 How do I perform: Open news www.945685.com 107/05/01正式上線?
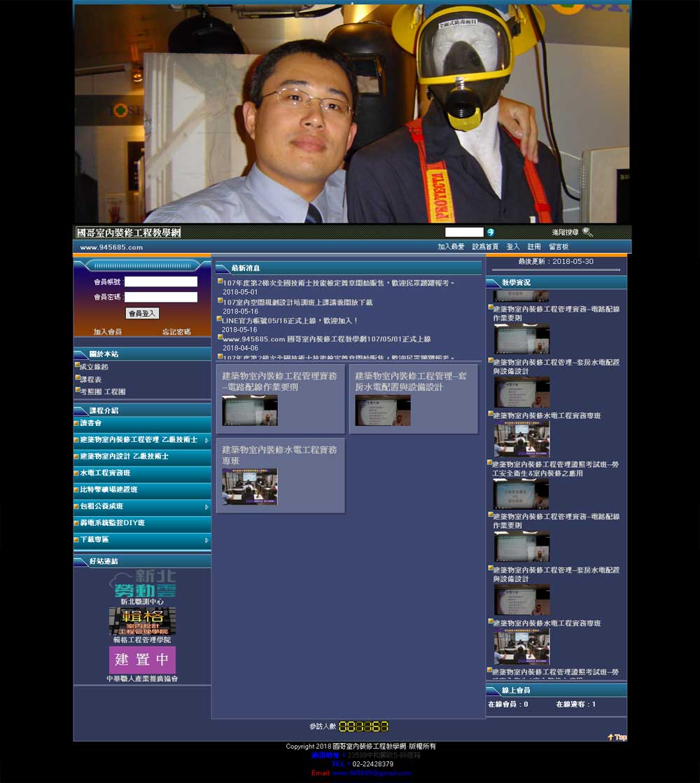[x=326, y=339]
